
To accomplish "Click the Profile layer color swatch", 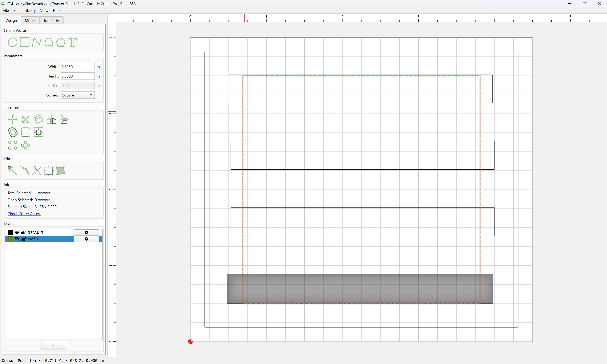I will click(11, 239).
